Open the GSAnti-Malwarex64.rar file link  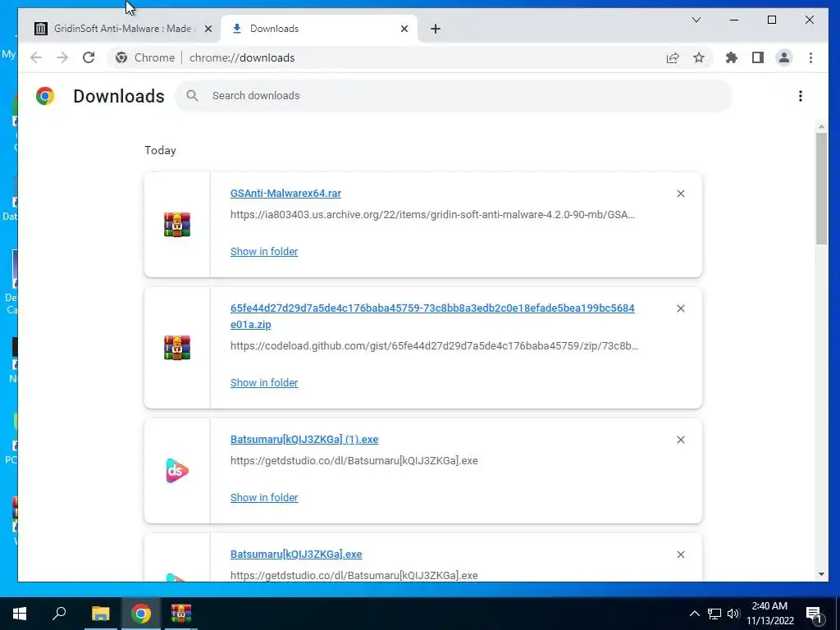[x=285, y=194]
